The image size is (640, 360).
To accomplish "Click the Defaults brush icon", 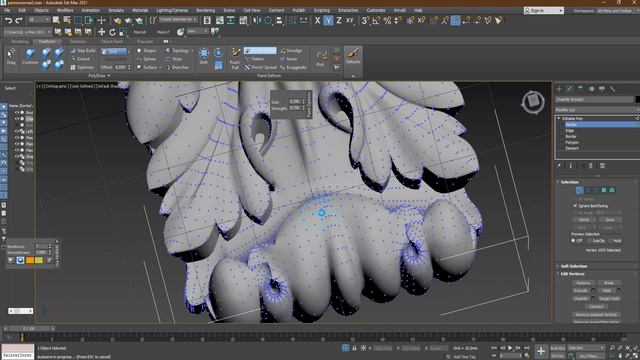I will coord(353,56).
